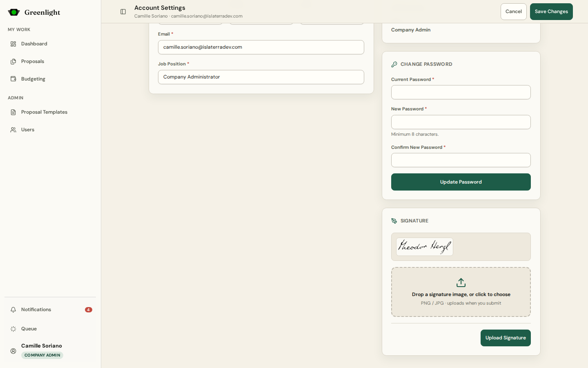The width and height of the screenshot is (588, 368).
Task: Focus the Confirm New Password field
Action: (461, 160)
